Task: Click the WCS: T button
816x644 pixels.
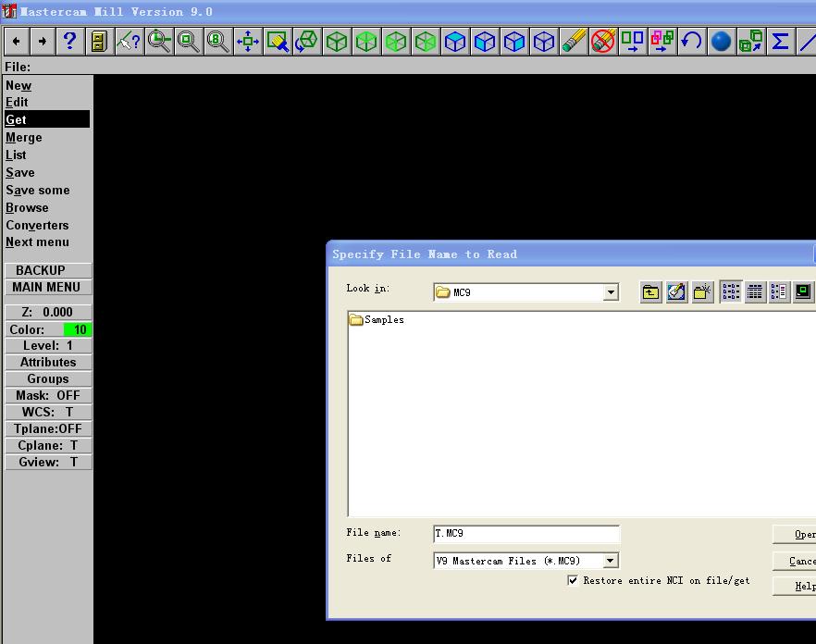Action: (x=48, y=412)
